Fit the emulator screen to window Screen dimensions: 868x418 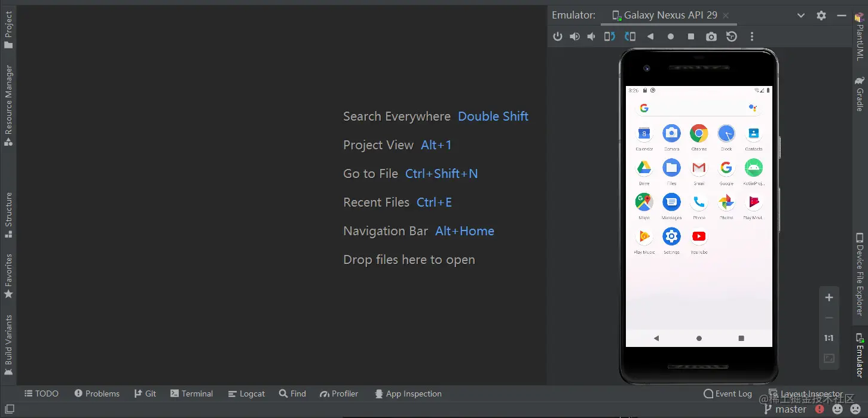tap(829, 358)
